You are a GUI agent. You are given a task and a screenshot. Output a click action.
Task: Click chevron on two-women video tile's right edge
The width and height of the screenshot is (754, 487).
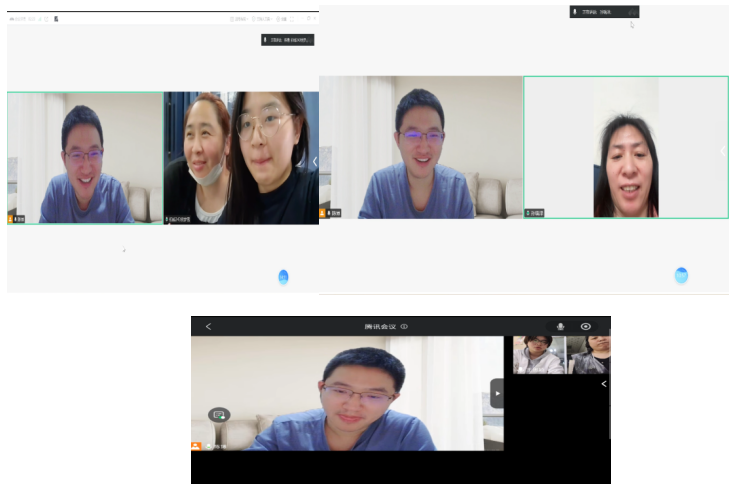pyautogui.click(x=314, y=161)
